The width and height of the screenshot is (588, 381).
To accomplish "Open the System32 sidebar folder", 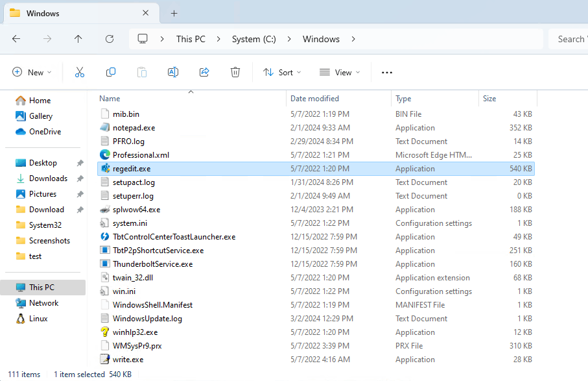I will click(x=39, y=225).
